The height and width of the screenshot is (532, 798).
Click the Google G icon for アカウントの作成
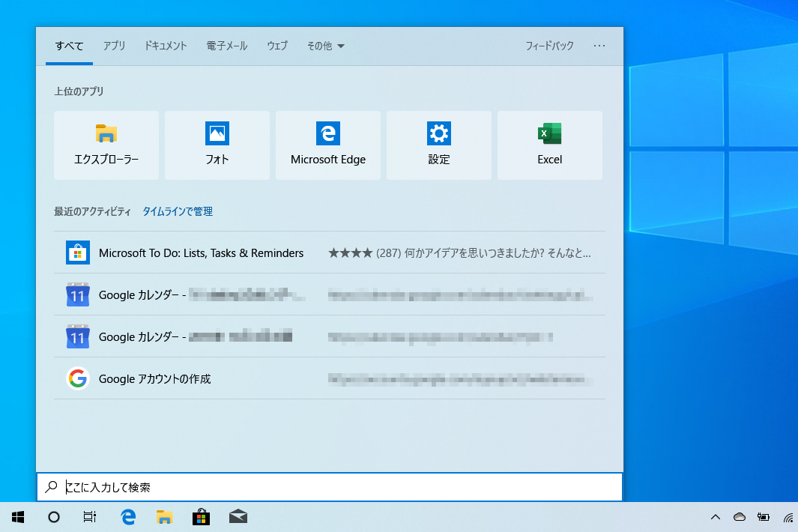click(77, 378)
